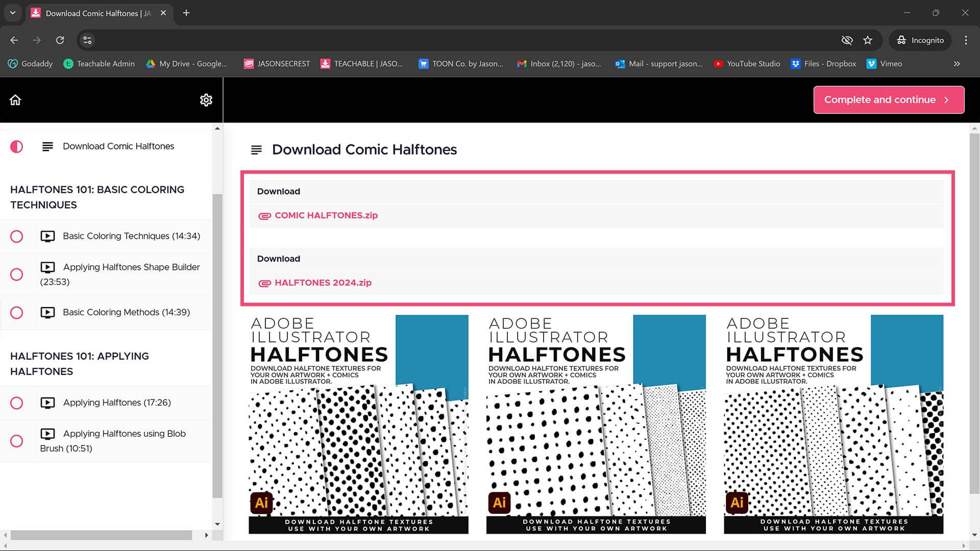Open TOON Co. by Jason bookmark
The height and width of the screenshot is (551, 980).
point(460,64)
